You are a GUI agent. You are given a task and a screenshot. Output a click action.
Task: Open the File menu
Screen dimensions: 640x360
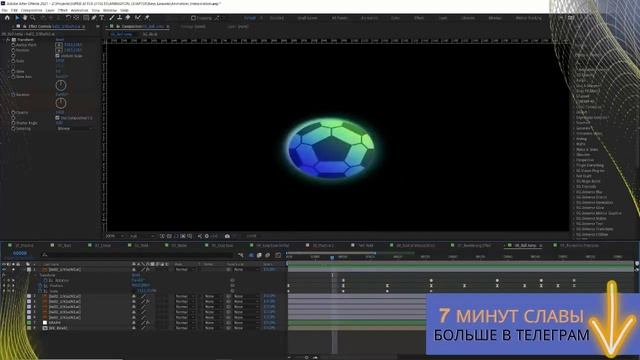click(x=4, y=10)
